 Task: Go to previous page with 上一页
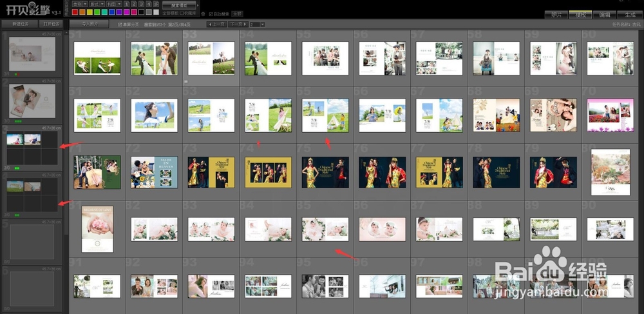click(x=216, y=25)
